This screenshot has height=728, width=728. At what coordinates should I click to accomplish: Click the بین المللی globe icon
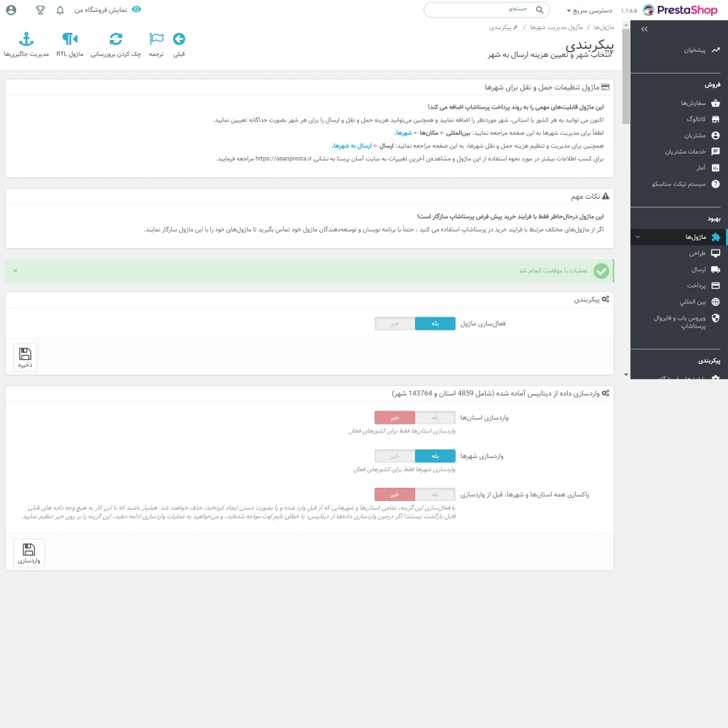click(716, 302)
